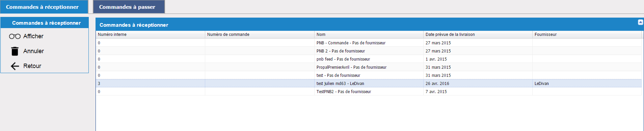
Task: Select the pnb feed order row
Action: (x=369, y=59)
